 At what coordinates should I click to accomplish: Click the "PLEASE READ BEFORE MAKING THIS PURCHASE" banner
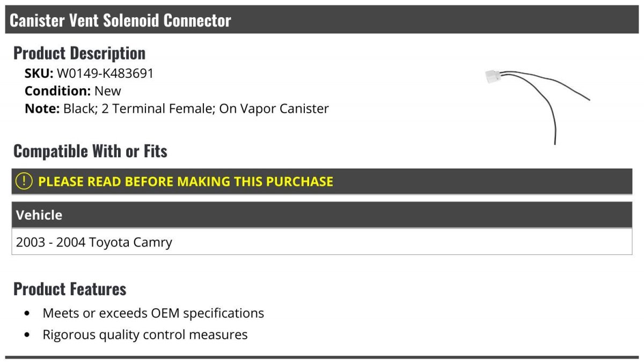point(185,181)
